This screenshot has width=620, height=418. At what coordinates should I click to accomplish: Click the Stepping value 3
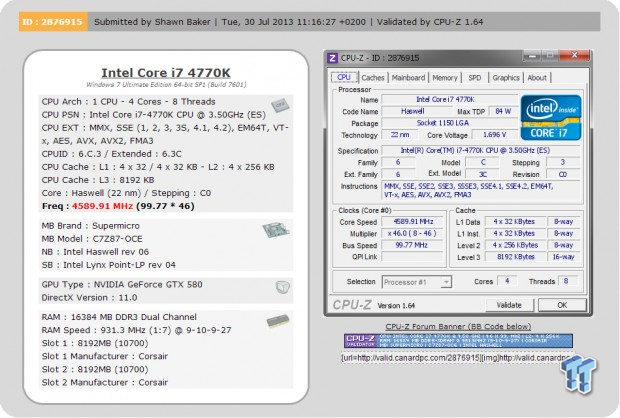(x=563, y=162)
